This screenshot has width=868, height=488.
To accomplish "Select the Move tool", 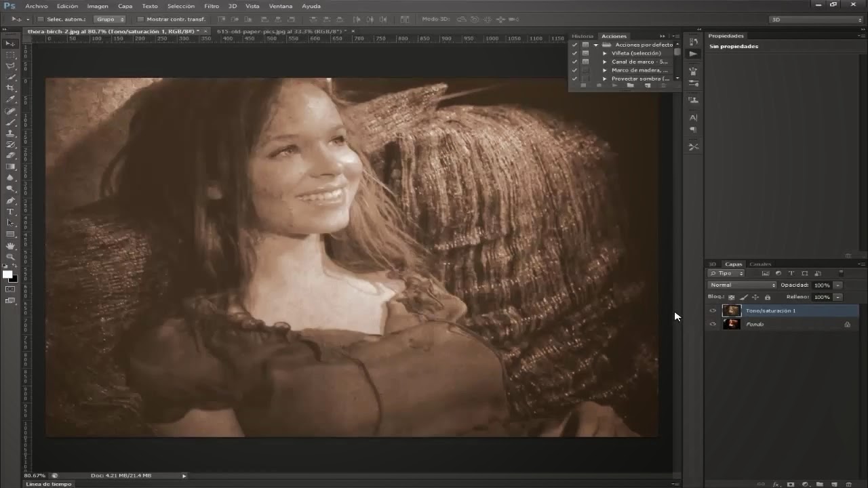I will click(x=10, y=43).
